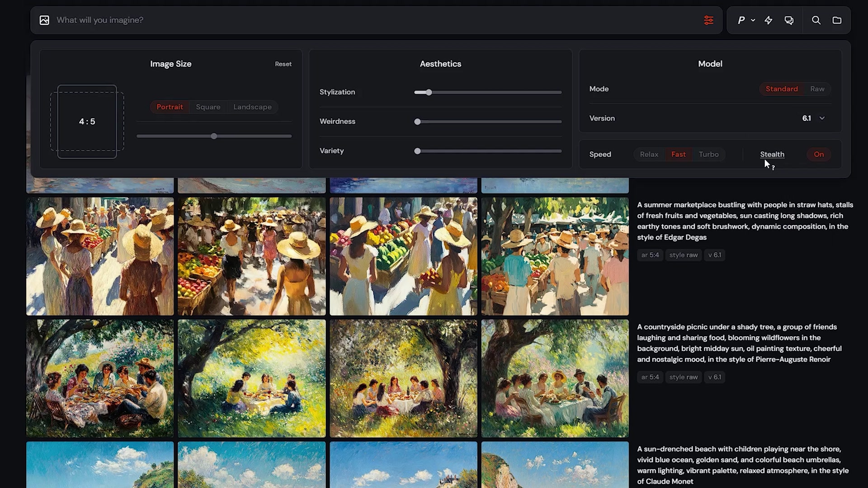Open the Version 6.1 dropdown
This screenshot has height=488, width=868.
[x=814, y=118]
